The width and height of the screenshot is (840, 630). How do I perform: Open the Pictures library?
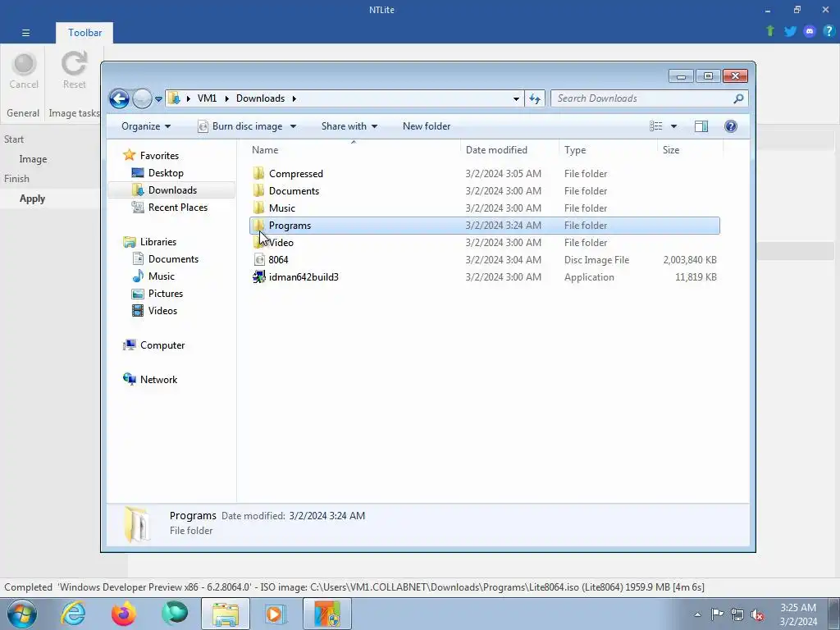coord(166,294)
